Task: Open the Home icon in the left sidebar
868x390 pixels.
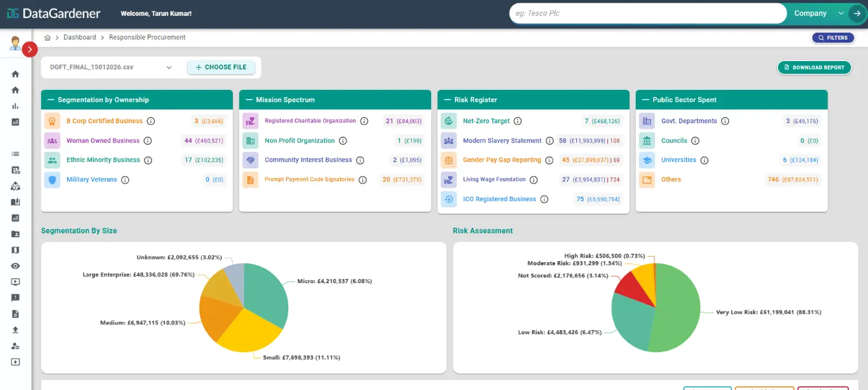Action: 15,73
